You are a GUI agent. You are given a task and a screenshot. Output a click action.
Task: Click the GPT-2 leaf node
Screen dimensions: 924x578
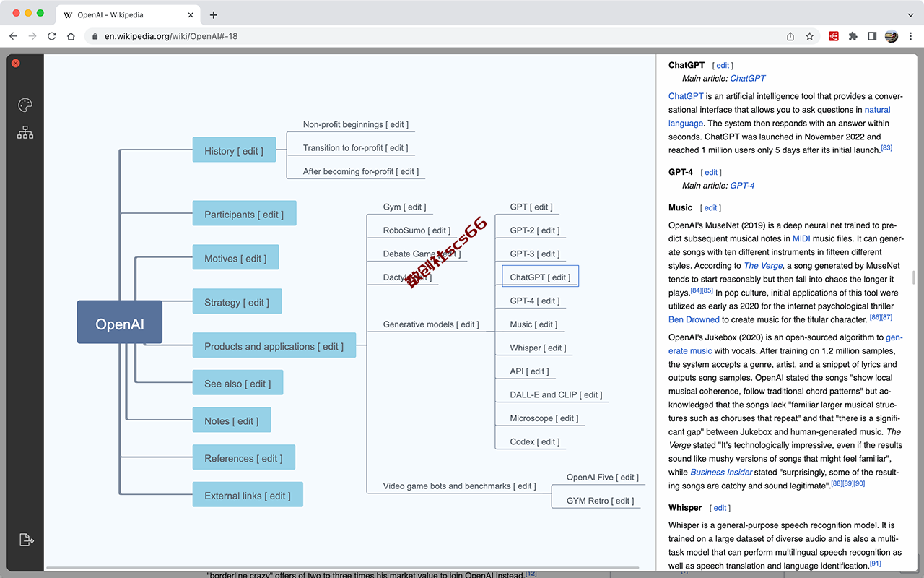[534, 230]
